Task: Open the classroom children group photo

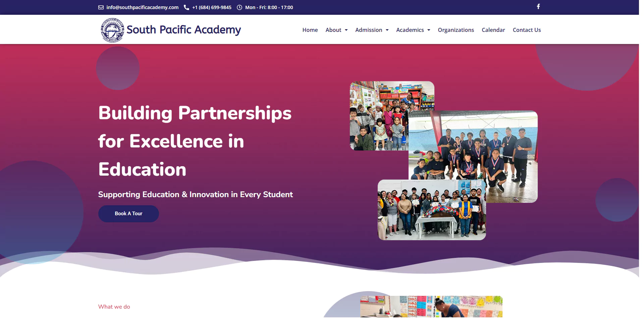Action: pos(379,114)
